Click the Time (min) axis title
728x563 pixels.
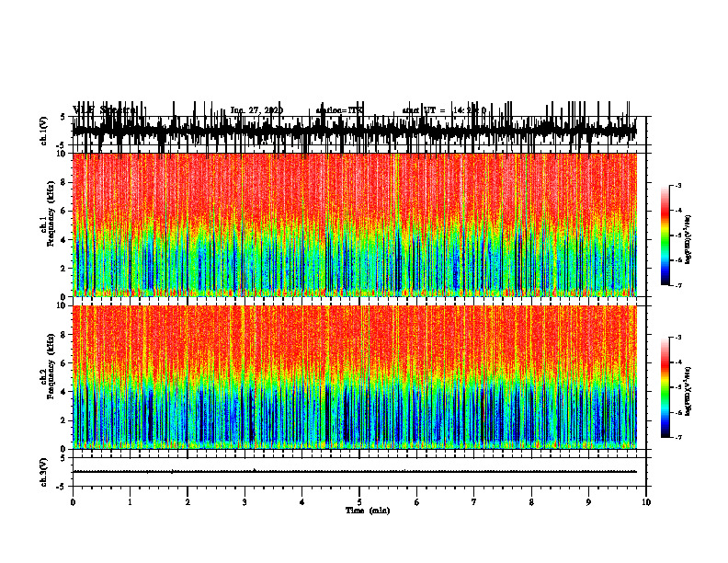368,511
